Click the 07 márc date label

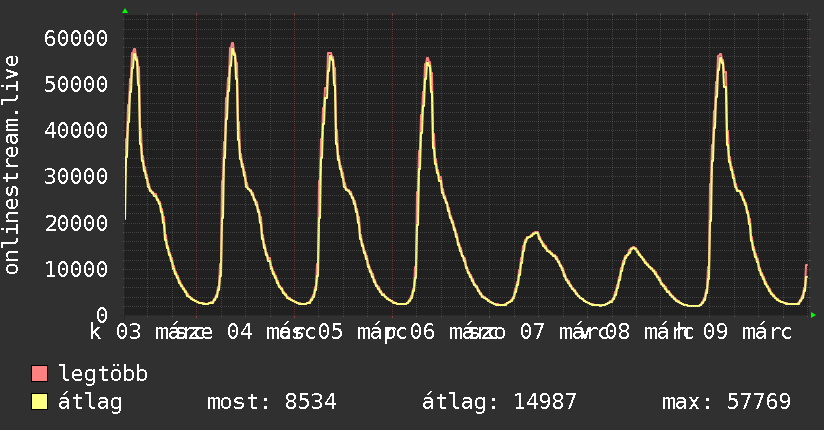coord(565,332)
